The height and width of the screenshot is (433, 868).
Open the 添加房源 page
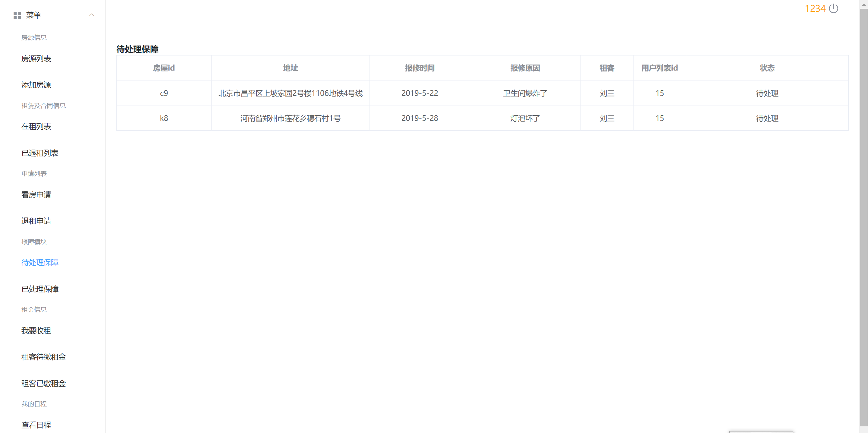tap(36, 85)
